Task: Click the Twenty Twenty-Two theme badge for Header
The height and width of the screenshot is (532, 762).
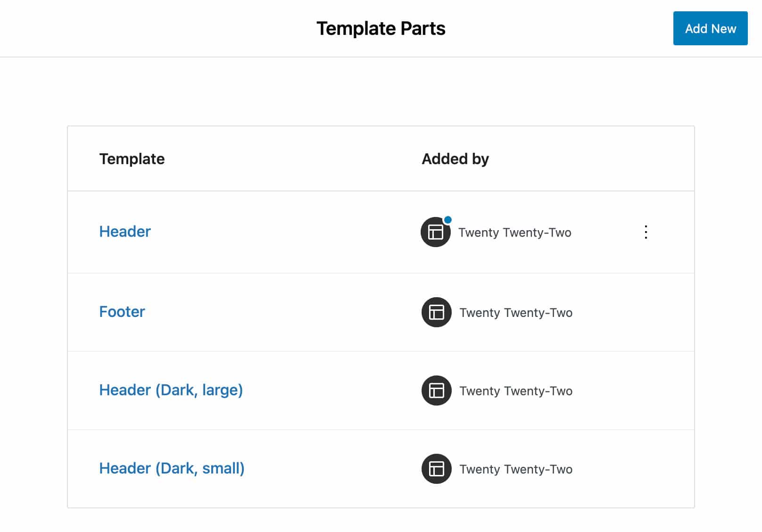Action: click(x=515, y=232)
